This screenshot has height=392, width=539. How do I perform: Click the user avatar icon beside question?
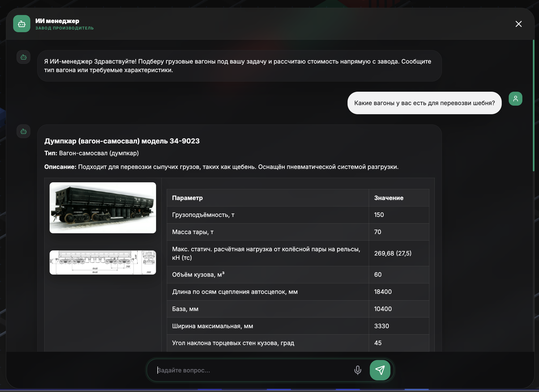coord(515,99)
